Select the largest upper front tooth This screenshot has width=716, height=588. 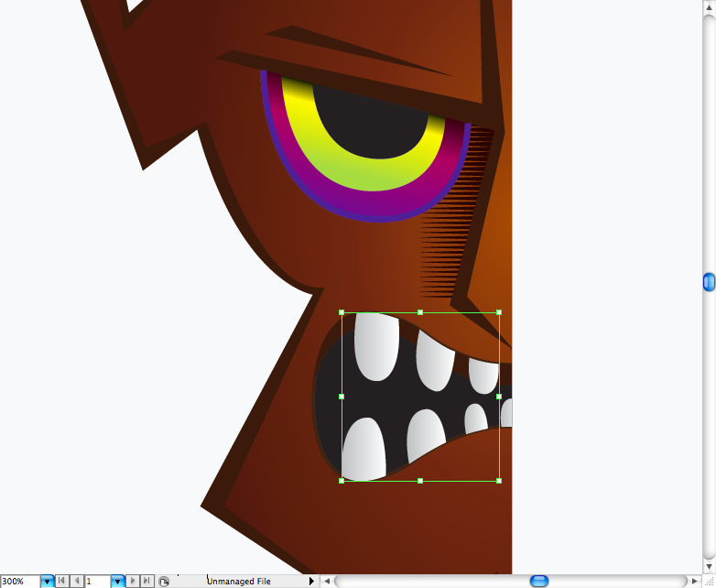(x=376, y=347)
